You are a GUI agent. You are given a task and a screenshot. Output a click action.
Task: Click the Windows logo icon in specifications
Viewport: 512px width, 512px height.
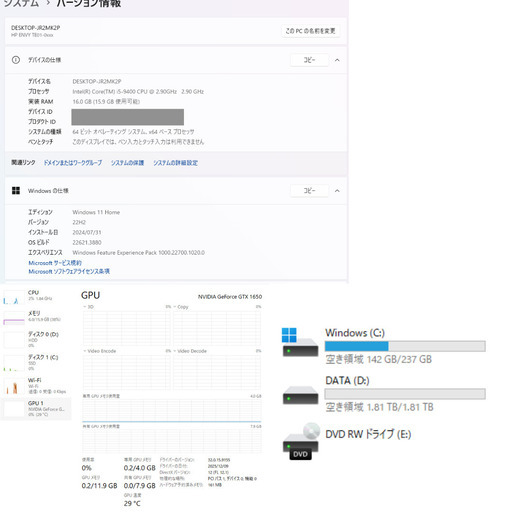pos(16,191)
